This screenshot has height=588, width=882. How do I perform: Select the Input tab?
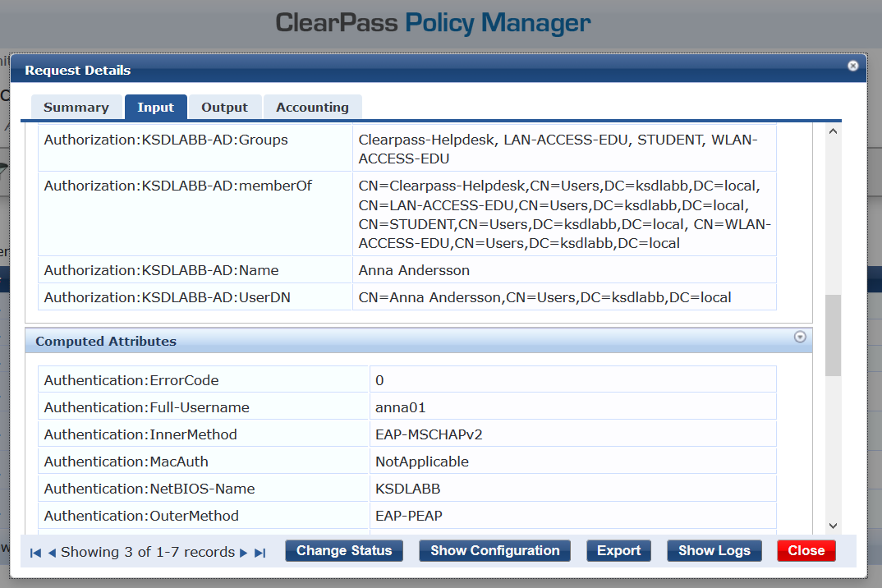(x=156, y=107)
